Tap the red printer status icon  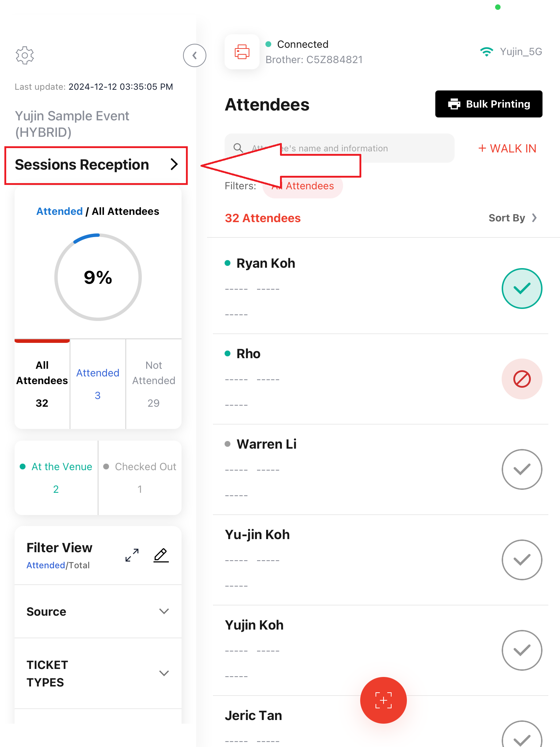pyautogui.click(x=242, y=52)
